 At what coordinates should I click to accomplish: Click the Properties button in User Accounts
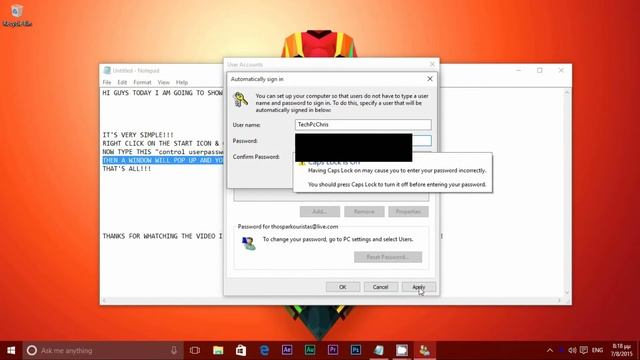pyautogui.click(x=409, y=211)
